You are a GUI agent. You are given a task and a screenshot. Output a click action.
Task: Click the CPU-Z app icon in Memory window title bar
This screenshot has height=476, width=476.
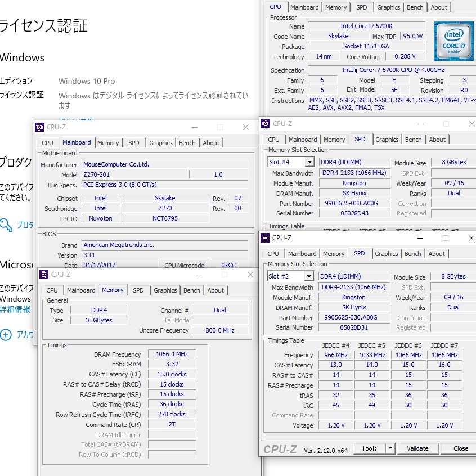pos(44,275)
